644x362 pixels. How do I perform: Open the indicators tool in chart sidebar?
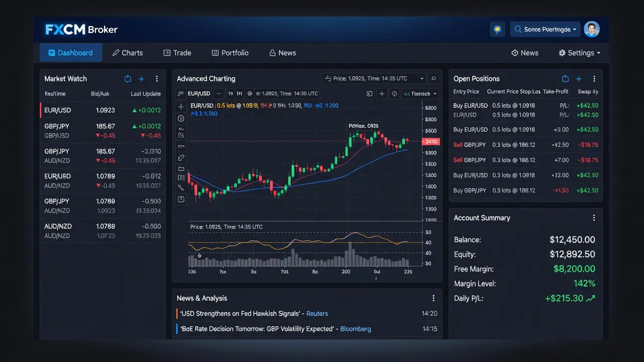[x=181, y=133]
